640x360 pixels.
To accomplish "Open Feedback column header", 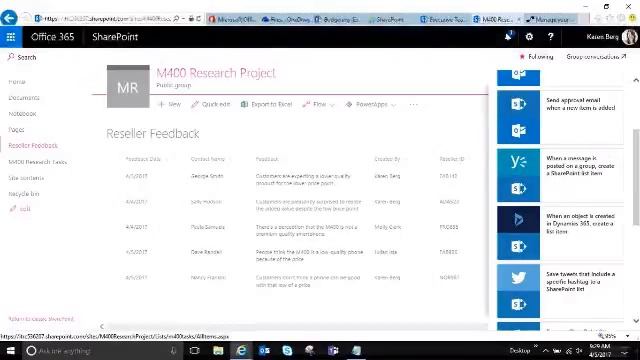I will [267, 159].
